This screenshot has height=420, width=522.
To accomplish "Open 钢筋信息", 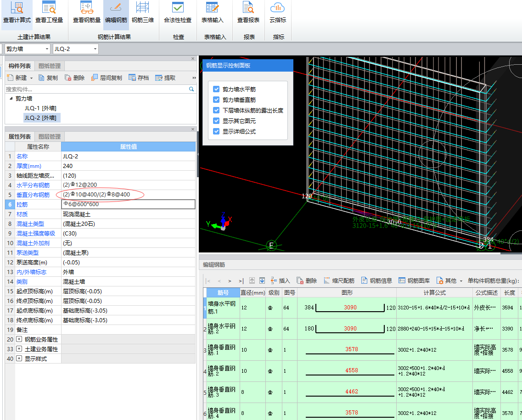I will [376, 280].
